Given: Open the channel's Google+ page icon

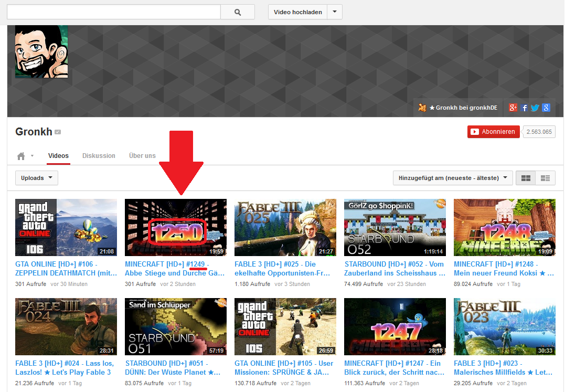Looking at the screenshot, I should pyautogui.click(x=513, y=108).
